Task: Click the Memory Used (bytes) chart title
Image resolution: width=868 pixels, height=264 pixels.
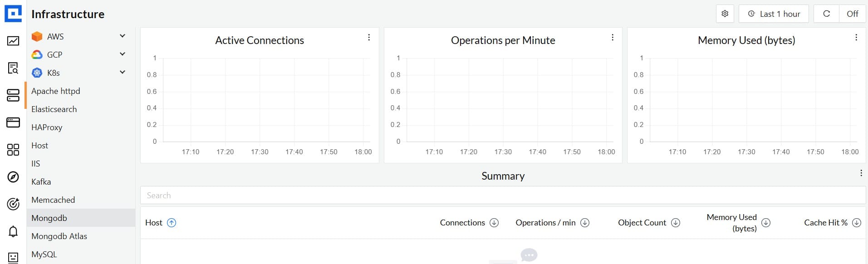Action: click(746, 40)
